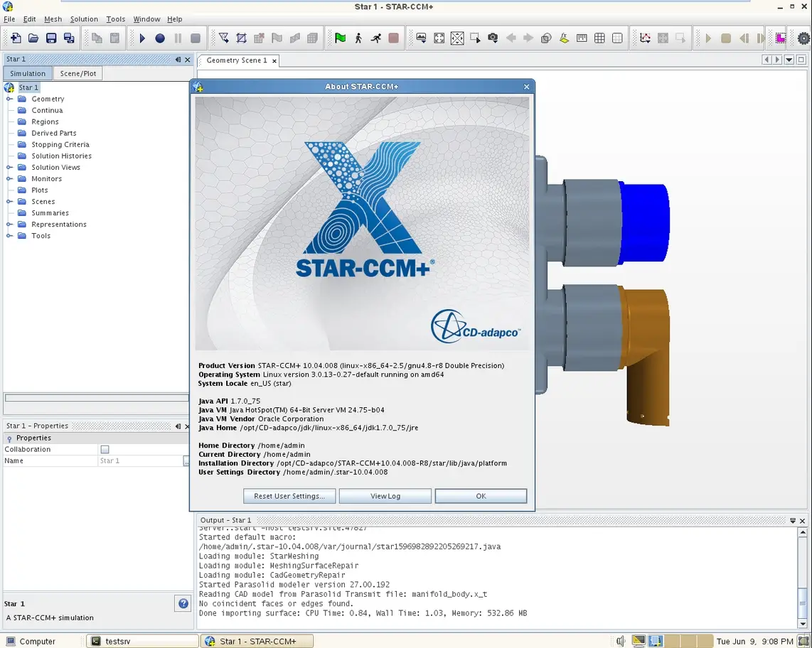
Task: Click the volume speaker tray icon
Action: pyautogui.click(x=621, y=642)
